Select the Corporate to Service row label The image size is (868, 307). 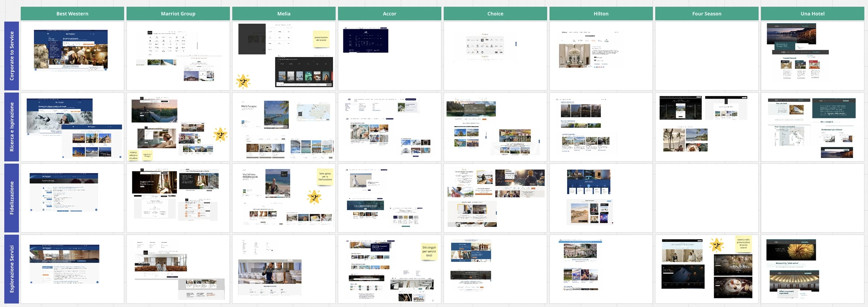[x=11, y=56]
